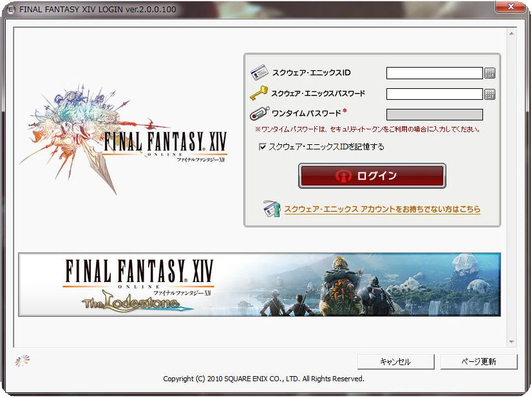532x398 pixels.
Task: Close the FINAL FANTASY XIV LOGIN window
Action: (x=511, y=7)
